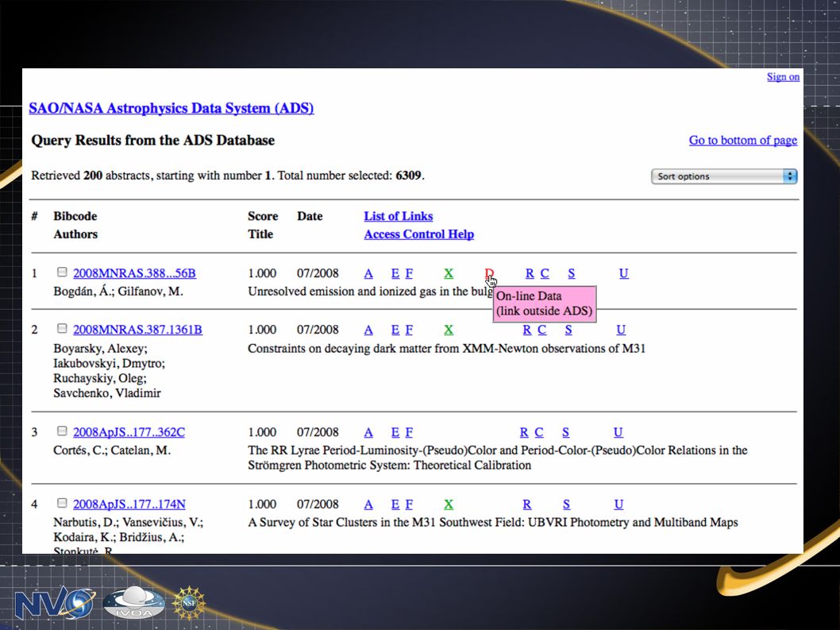Click the IVOA logo
840x630 pixels.
134,603
